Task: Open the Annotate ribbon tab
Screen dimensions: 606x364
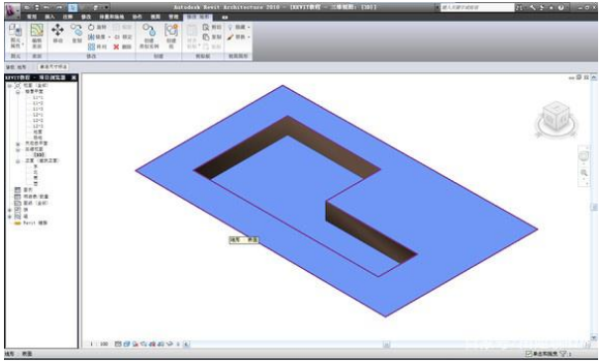Action: click(67, 17)
